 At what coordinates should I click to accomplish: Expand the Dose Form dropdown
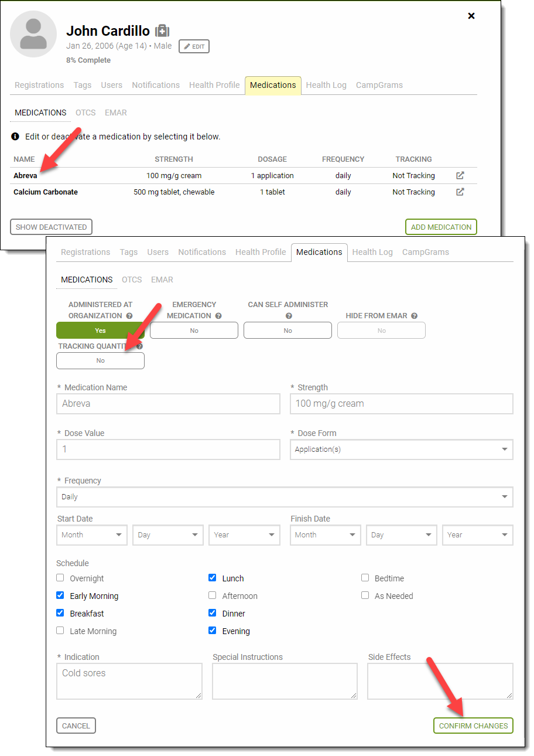(x=401, y=449)
